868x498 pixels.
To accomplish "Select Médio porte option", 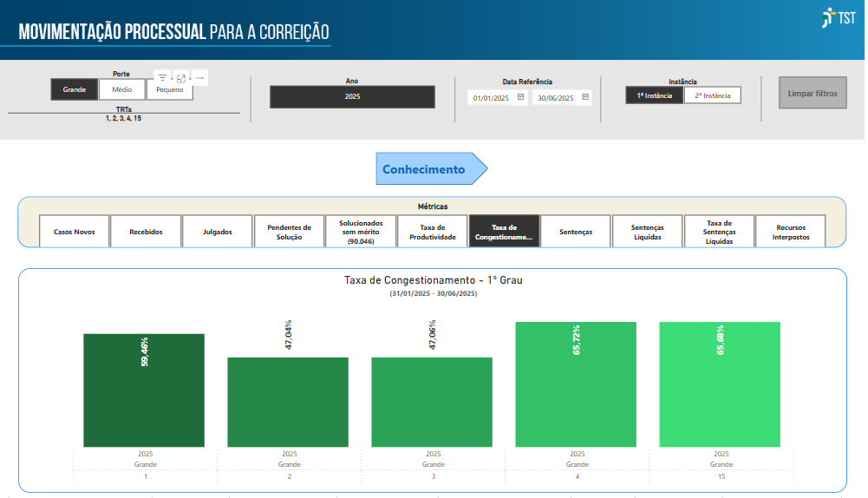I will [121, 89].
